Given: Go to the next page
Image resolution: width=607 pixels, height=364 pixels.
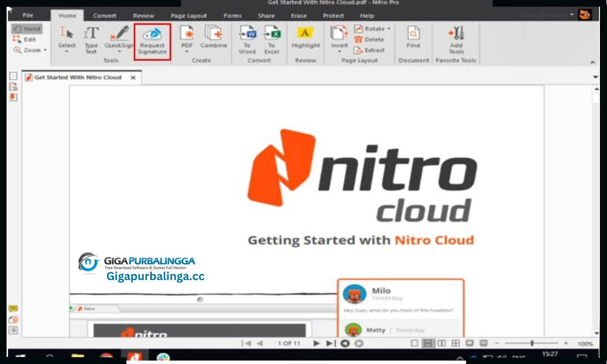Looking at the screenshot, I should click(317, 343).
